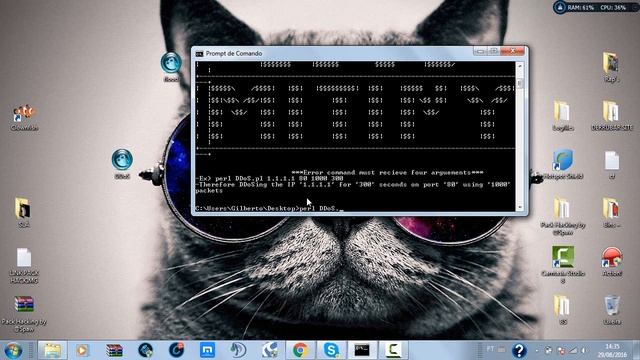Image resolution: width=640 pixels, height=360 pixels.
Task: Open Skype from the taskbar
Action: click(x=331, y=350)
